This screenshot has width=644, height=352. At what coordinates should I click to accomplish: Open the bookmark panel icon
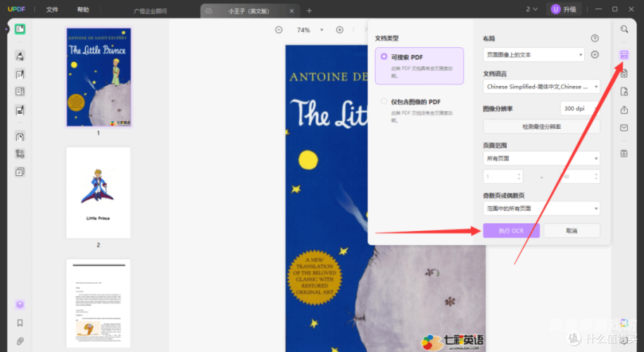(x=20, y=323)
